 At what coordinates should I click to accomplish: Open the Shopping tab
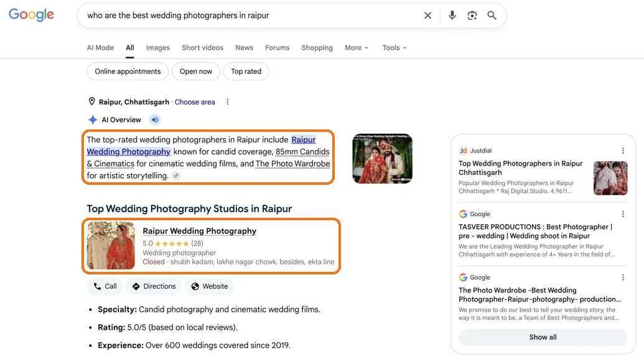pyautogui.click(x=317, y=48)
